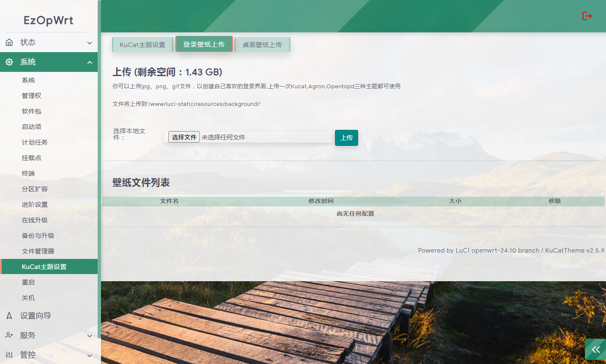Select the 登录壁纸上传 tab
The height and width of the screenshot is (364, 606).
tap(204, 44)
